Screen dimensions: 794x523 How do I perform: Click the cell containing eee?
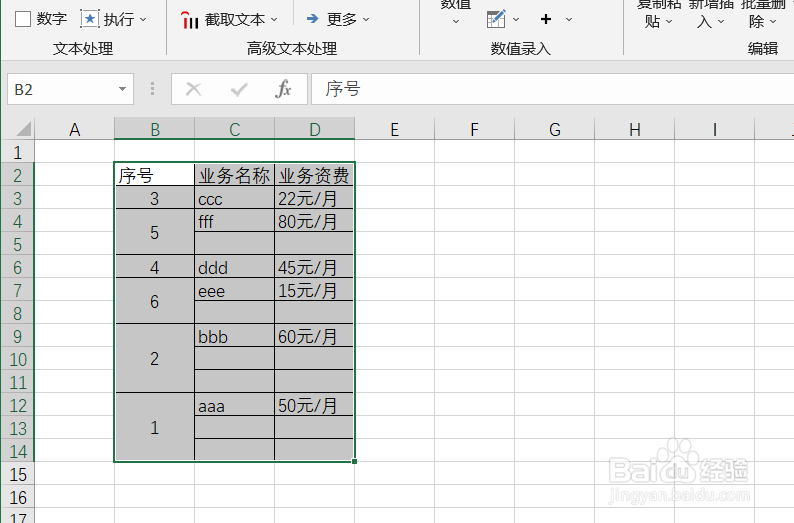[x=234, y=290]
